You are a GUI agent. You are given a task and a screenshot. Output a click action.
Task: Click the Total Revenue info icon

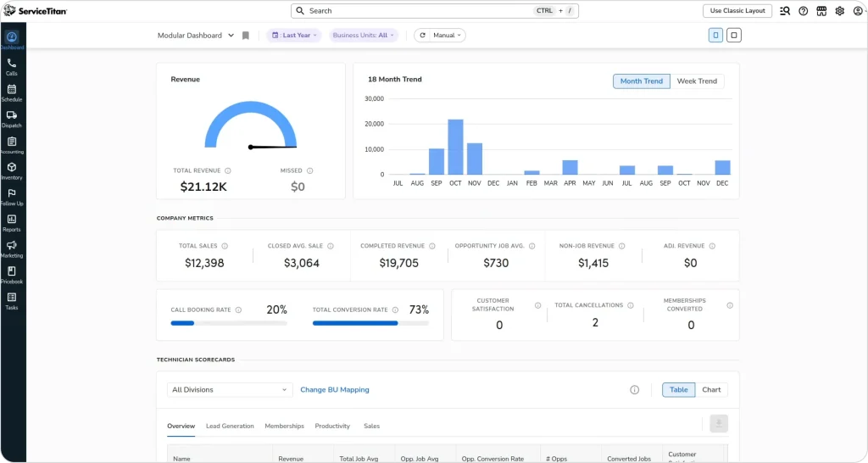227,170
